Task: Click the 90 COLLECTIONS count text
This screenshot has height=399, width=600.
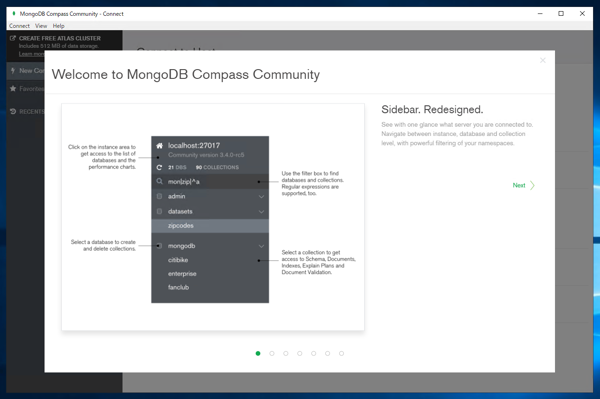Action: coord(217,168)
